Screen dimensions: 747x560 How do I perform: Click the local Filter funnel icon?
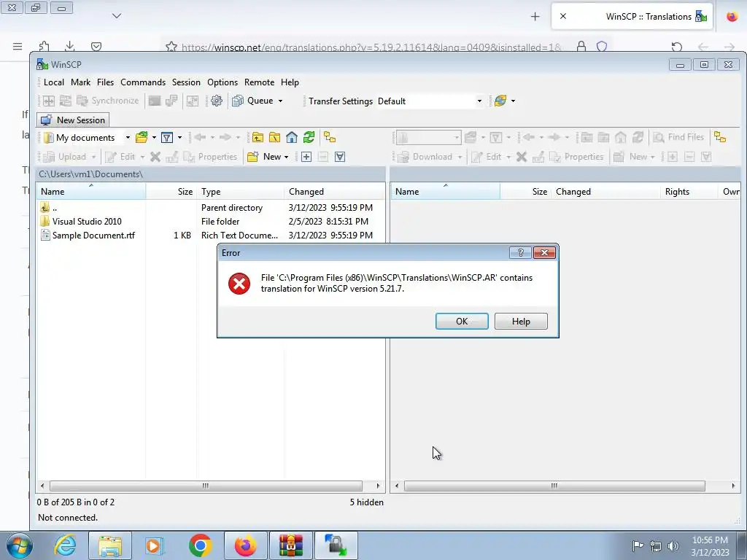(x=167, y=138)
